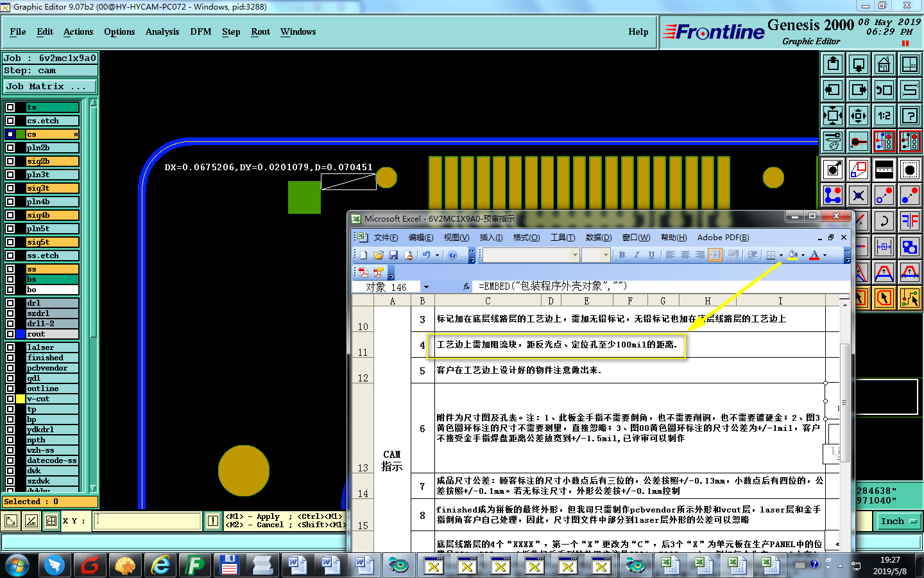This screenshot has width=924, height=578.
Task: Select layer name sig5t
Action: click(x=52, y=242)
